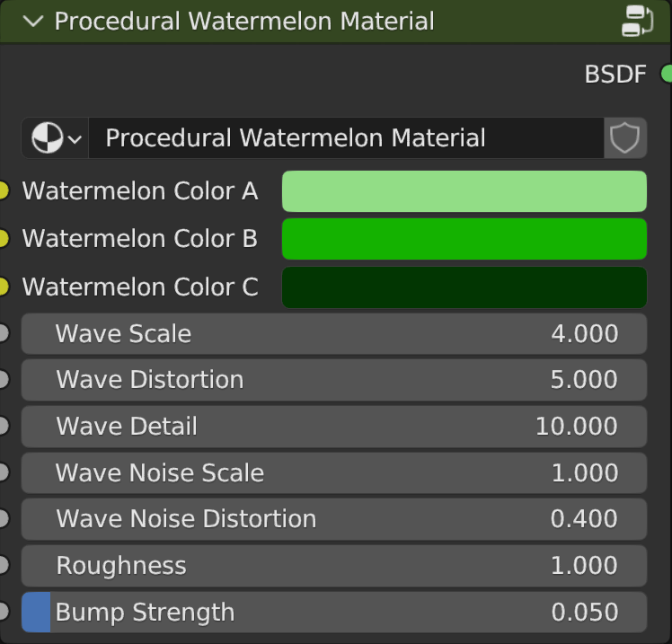Click the Bump Strength slider
672x644 pixels.
[x=333, y=613]
